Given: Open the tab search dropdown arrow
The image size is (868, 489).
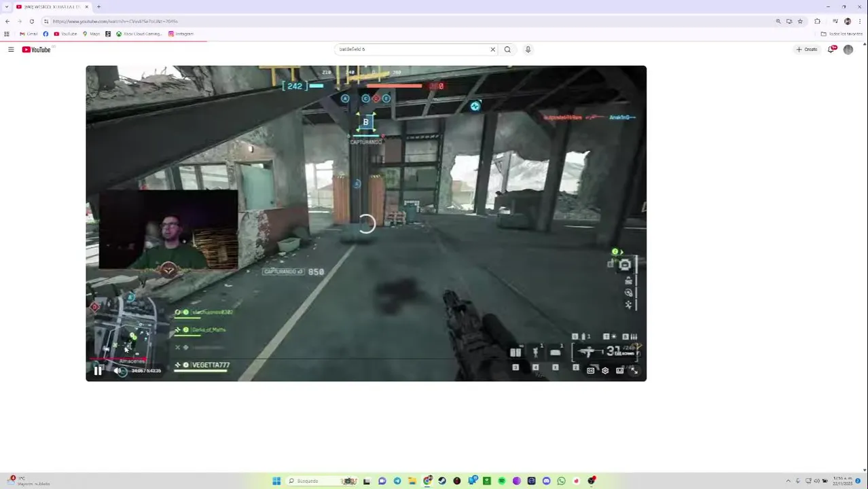Looking at the screenshot, I should click(7, 7).
